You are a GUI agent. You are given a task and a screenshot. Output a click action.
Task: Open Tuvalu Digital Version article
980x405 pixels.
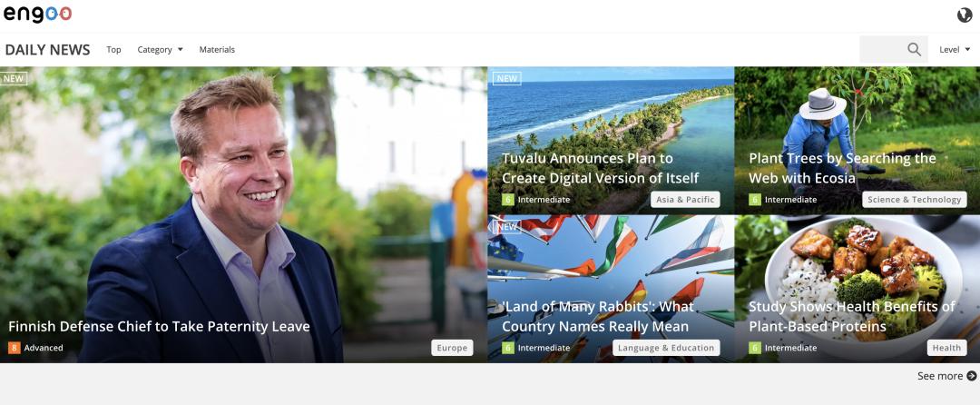coord(600,168)
